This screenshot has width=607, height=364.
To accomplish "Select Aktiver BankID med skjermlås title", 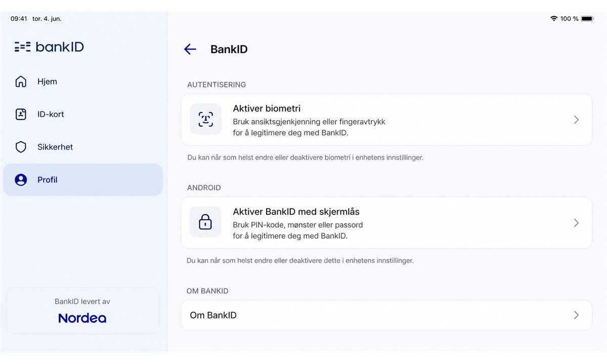I will [296, 211].
